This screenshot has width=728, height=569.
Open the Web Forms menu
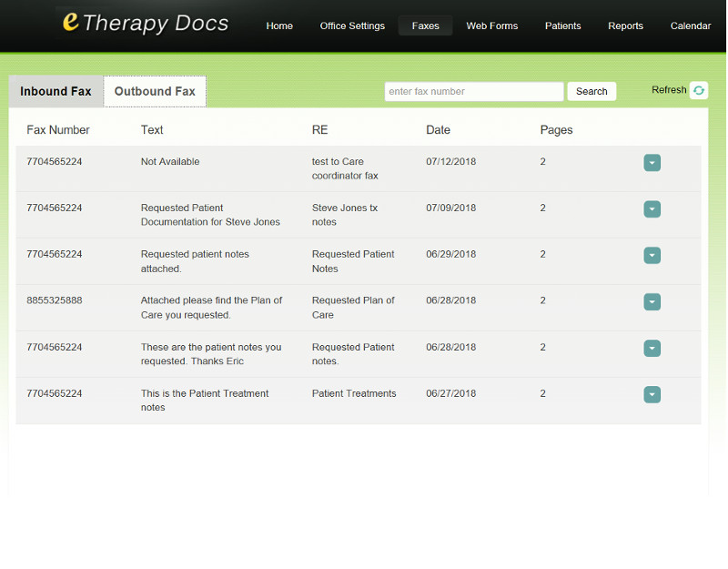pos(491,25)
